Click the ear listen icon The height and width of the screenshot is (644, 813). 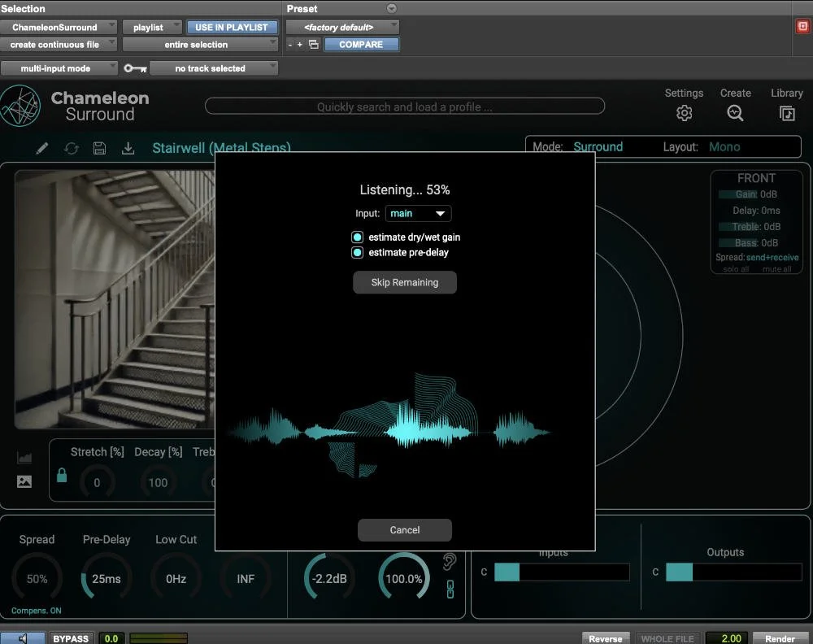[x=450, y=561]
